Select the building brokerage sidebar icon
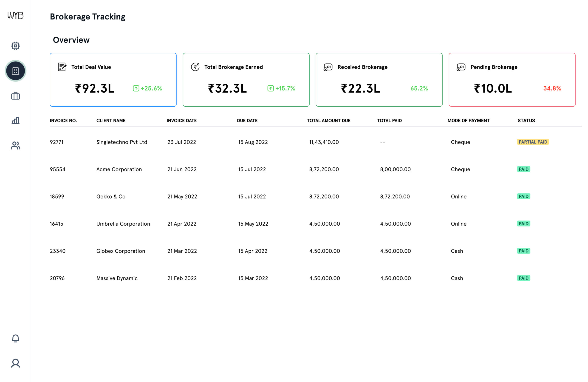The image size is (588, 382). (x=15, y=71)
